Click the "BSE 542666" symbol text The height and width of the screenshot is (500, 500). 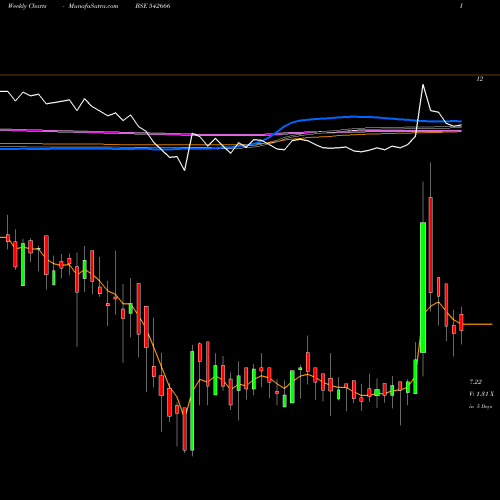(x=153, y=6)
